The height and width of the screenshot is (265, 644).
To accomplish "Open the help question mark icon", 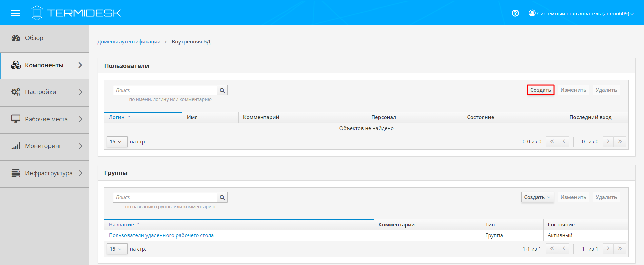I will (515, 13).
